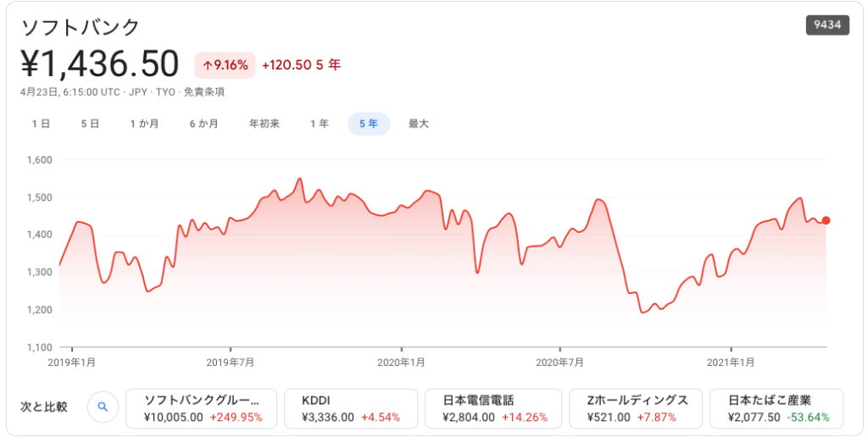Select the 5年 range tab

click(x=369, y=124)
